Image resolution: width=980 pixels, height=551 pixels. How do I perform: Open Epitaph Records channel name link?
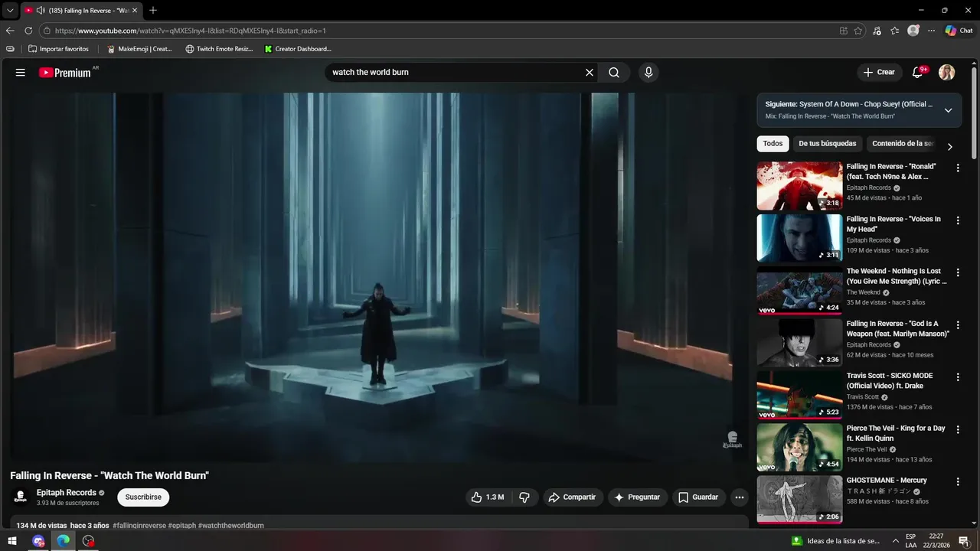[x=67, y=493]
